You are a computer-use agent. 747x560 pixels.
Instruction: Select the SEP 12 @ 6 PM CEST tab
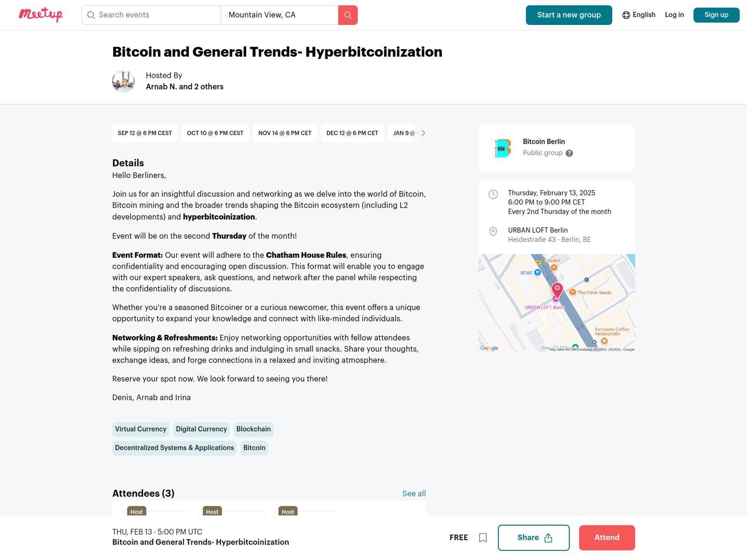(x=145, y=133)
